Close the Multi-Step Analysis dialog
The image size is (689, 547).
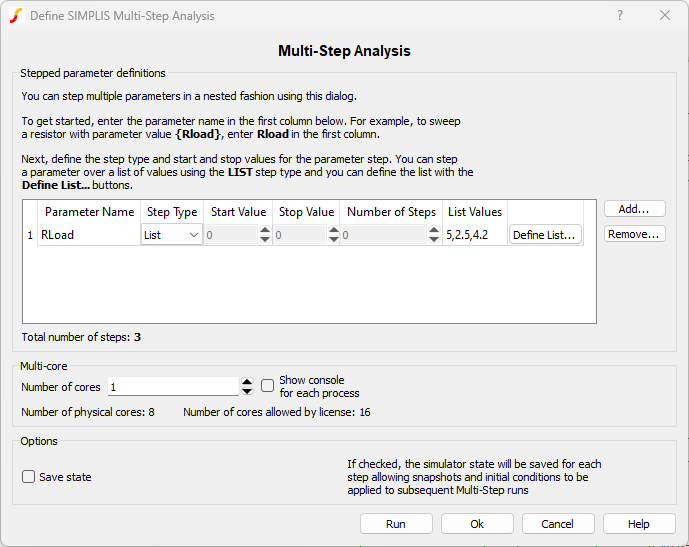click(x=665, y=16)
